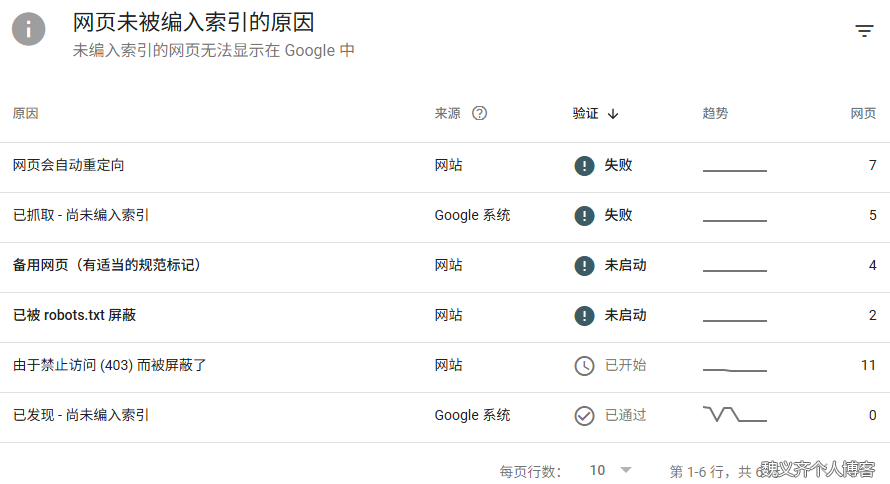Viewport: 890px width, 484px height.
Task: Sort by the 验证 column header
Action: [585, 113]
